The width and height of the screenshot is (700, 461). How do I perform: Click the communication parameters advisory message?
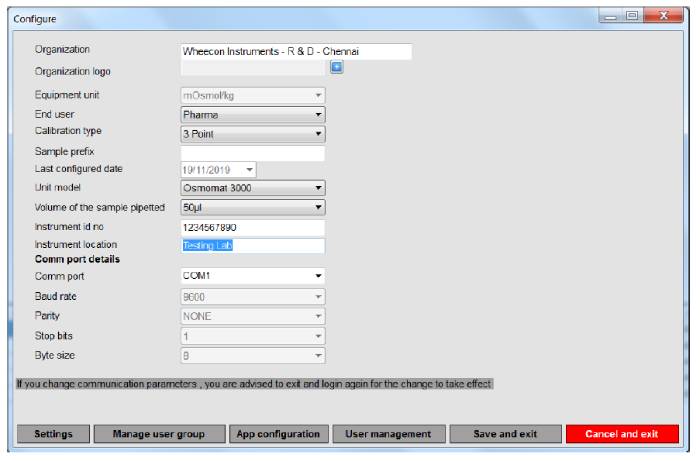[254, 384]
